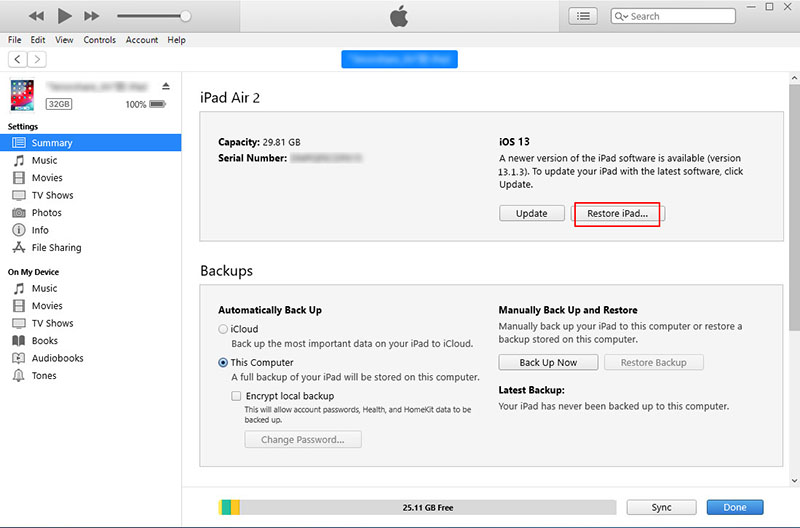Click Music icon under On My Device
The height and width of the screenshot is (528, 800).
19,289
